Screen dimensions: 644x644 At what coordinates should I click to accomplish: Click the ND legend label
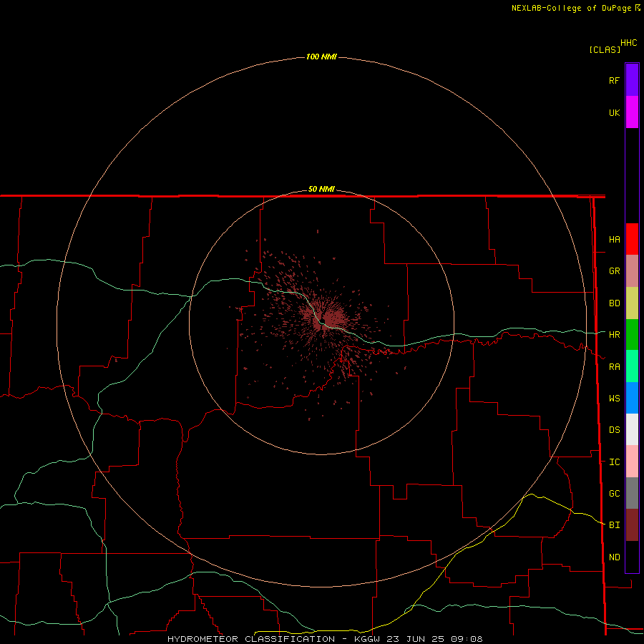click(x=614, y=557)
